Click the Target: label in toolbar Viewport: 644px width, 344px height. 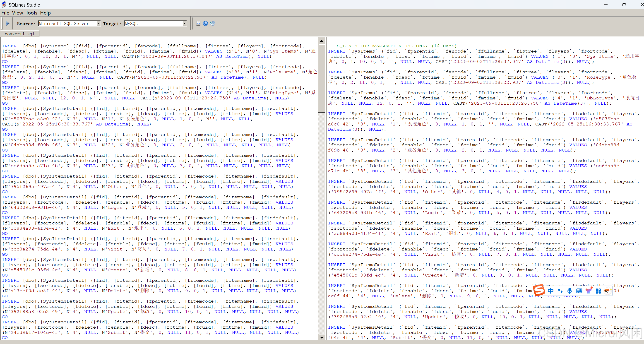[113, 24]
